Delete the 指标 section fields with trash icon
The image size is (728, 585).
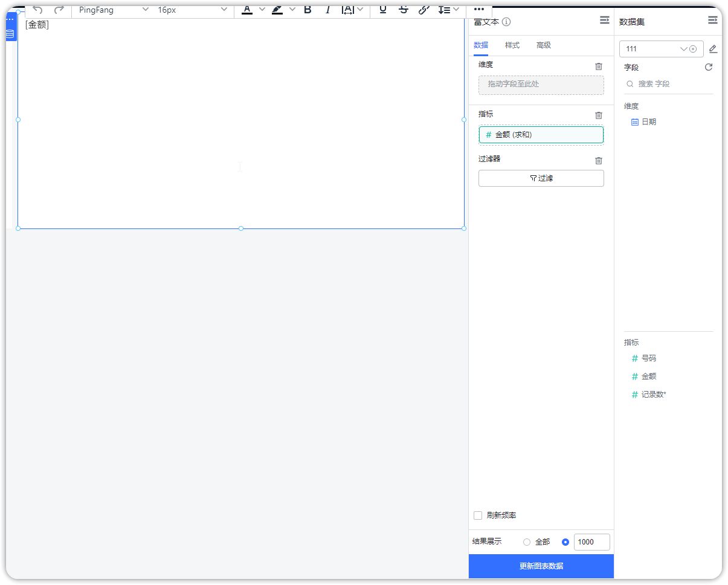pos(598,115)
